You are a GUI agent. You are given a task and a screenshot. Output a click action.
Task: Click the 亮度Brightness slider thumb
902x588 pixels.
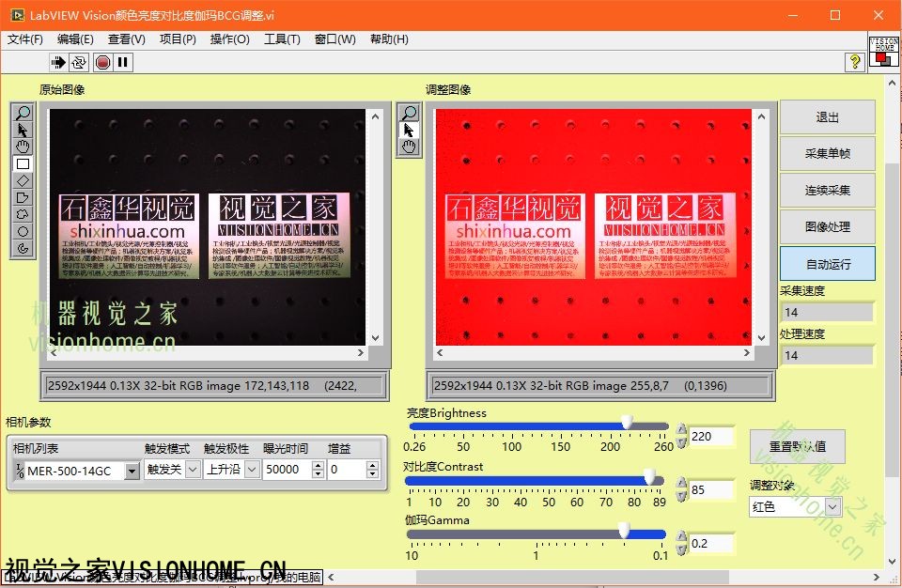(627, 423)
